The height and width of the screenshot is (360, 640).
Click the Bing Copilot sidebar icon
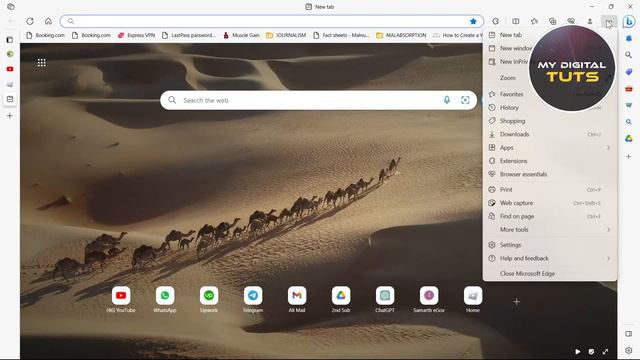[629, 21]
